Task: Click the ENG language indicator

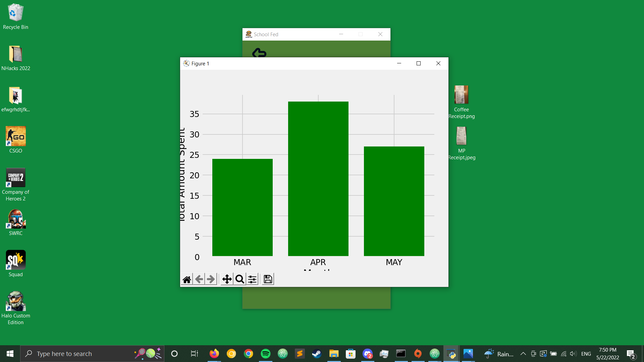Action: click(586, 354)
